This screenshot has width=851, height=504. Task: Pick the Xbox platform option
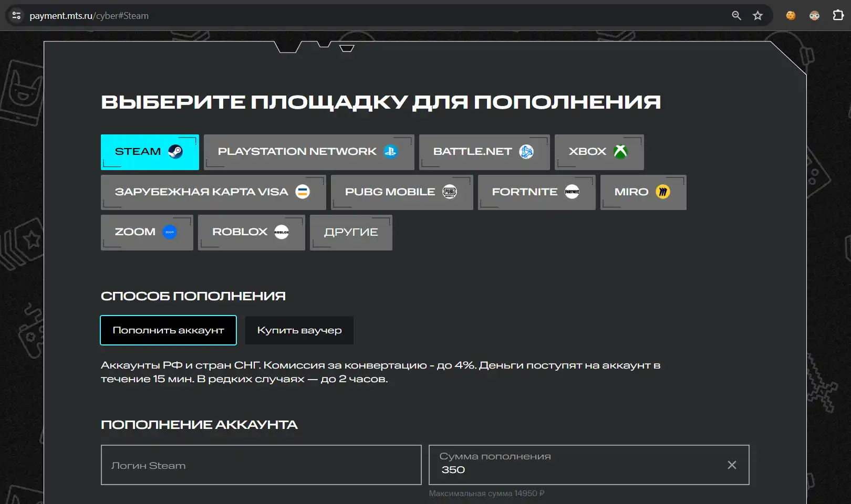[x=598, y=152]
